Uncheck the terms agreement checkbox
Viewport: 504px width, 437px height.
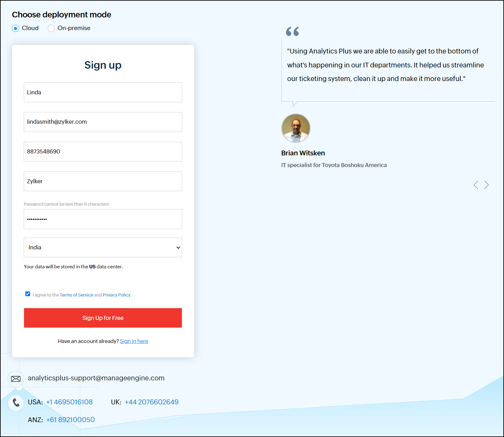(x=28, y=294)
